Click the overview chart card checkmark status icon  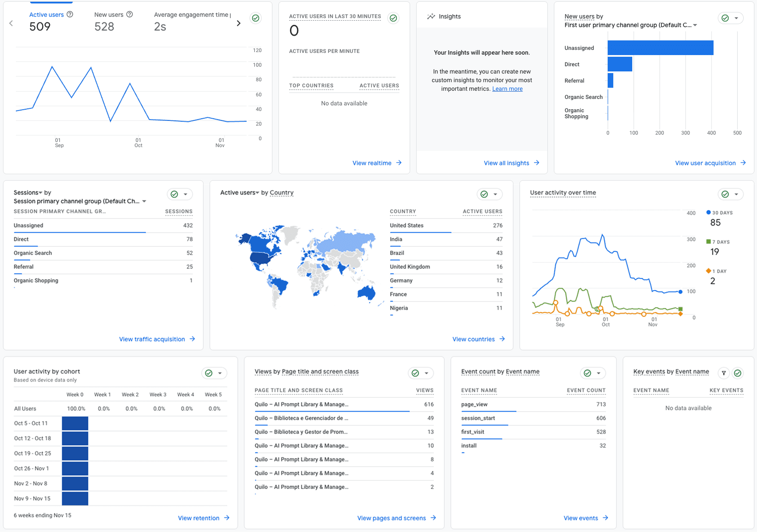coord(256,18)
